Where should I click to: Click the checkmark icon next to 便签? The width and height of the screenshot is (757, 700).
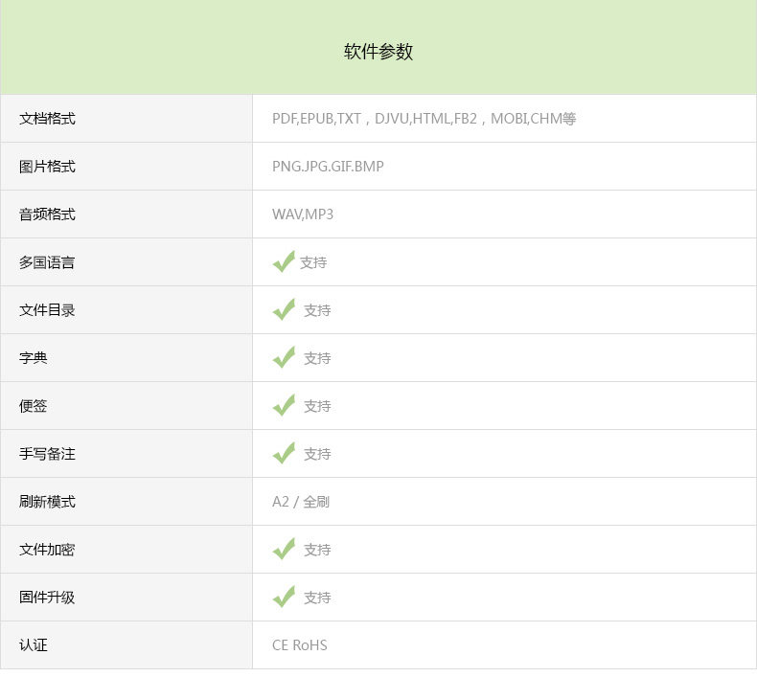coord(283,405)
